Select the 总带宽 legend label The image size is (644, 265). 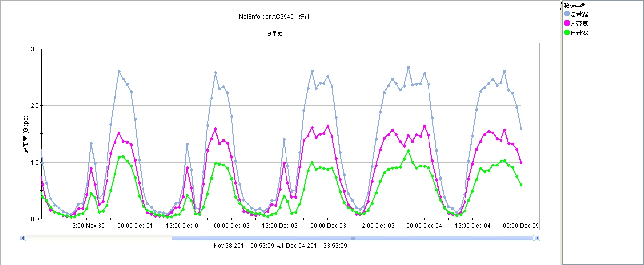pyautogui.click(x=579, y=14)
